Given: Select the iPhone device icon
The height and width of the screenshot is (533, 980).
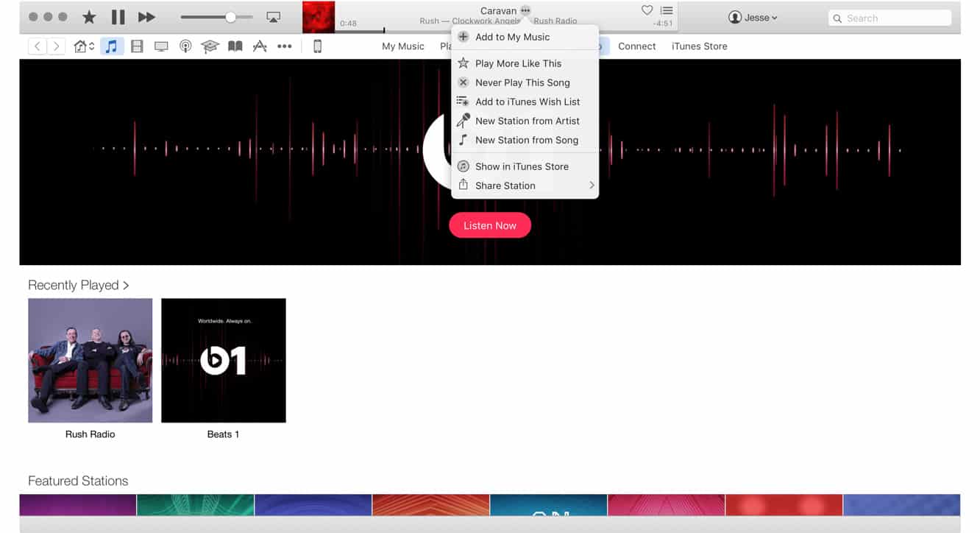Looking at the screenshot, I should [317, 46].
